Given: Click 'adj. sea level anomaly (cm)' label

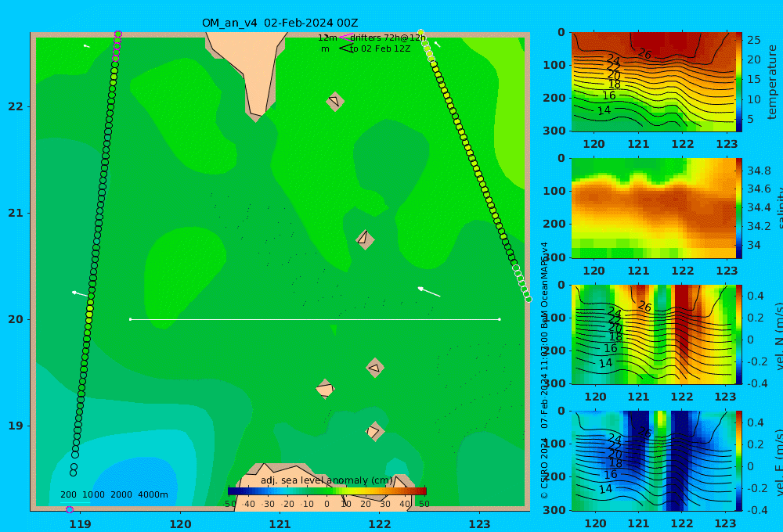Looking at the screenshot, I should tap(327, 480).
